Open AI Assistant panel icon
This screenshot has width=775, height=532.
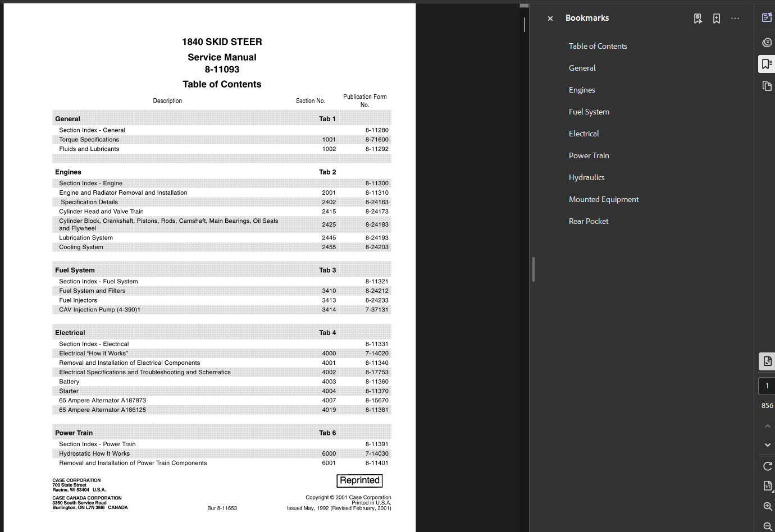coord(767,17)
